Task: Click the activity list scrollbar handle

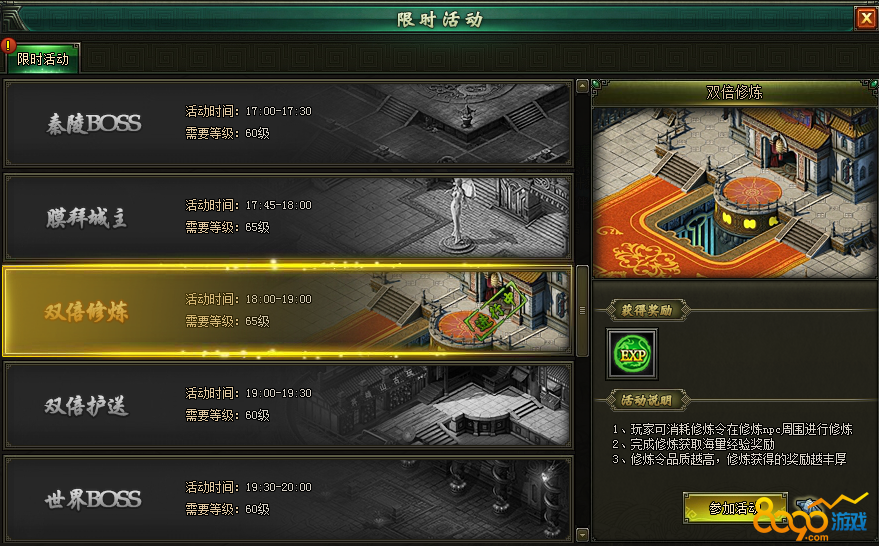Action: [582, 311]
